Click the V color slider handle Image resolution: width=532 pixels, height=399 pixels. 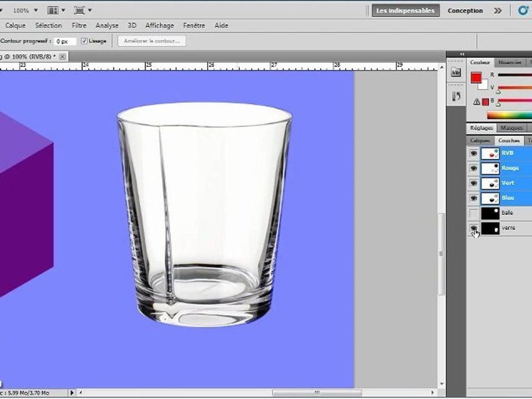point(498,91)
